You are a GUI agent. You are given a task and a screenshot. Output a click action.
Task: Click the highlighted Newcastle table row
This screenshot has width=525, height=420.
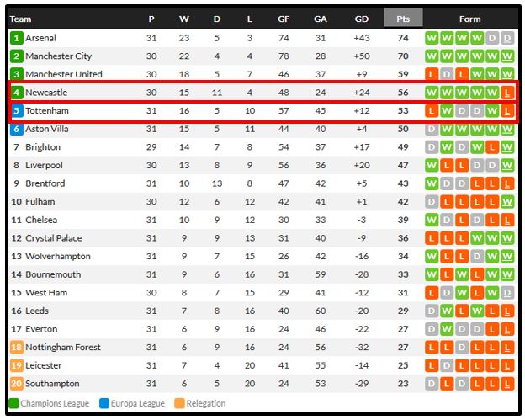[263, 93]
